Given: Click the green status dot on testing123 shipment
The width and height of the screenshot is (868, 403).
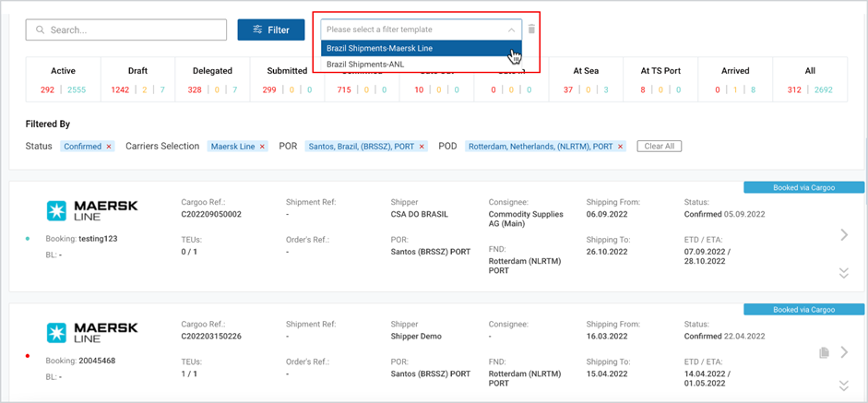Looking at the screenshot, I should [28, 239].
